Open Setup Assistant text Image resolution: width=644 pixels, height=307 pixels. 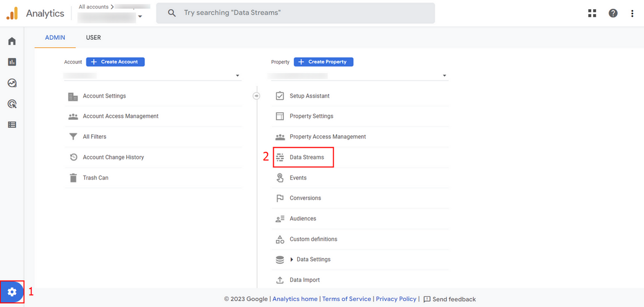pyautogui.click(x=310, y=96)
